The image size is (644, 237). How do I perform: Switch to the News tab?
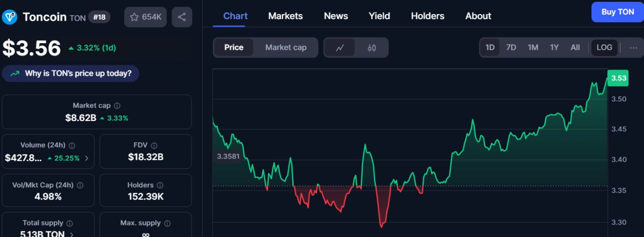click(x=336, y=16)
